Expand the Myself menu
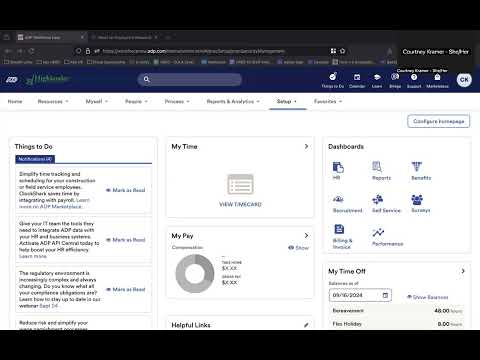480x360 pixels. [x=97, y=101]
